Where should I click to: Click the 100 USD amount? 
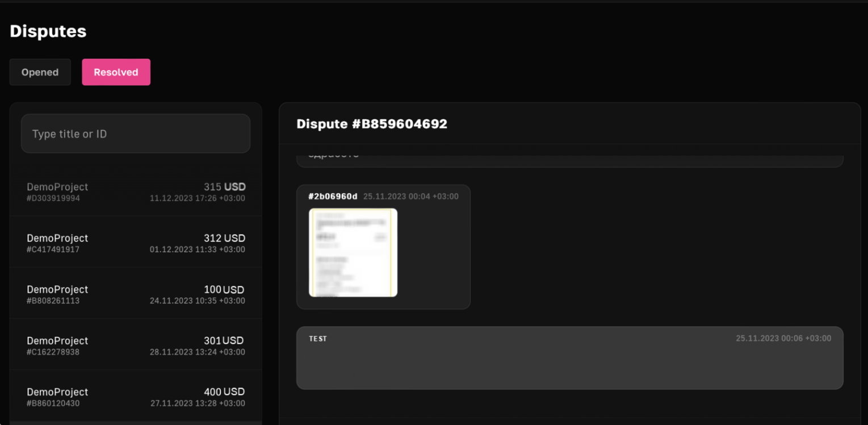pos(225,289)
